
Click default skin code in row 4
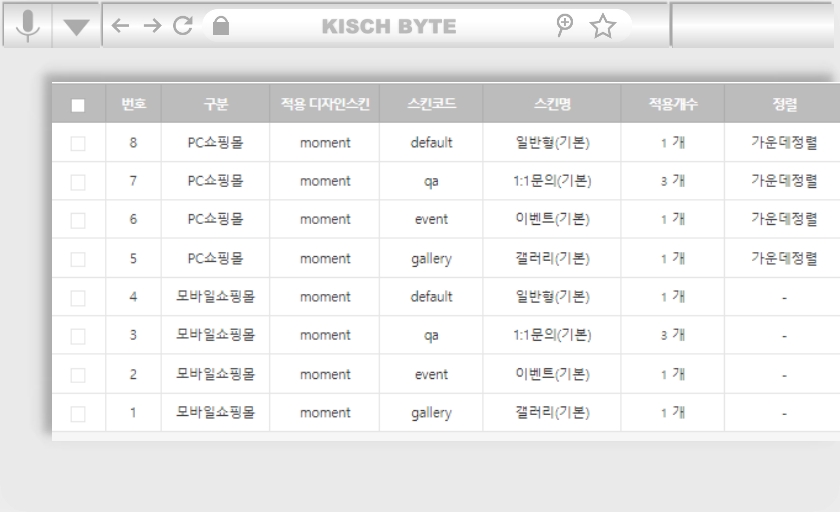(431, 297)
